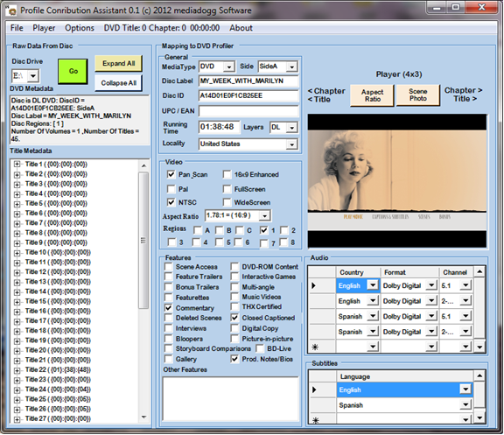This screenshot has width=504, height=435.
Task: Open Country dropdown in first audio row
Action: 373,285
